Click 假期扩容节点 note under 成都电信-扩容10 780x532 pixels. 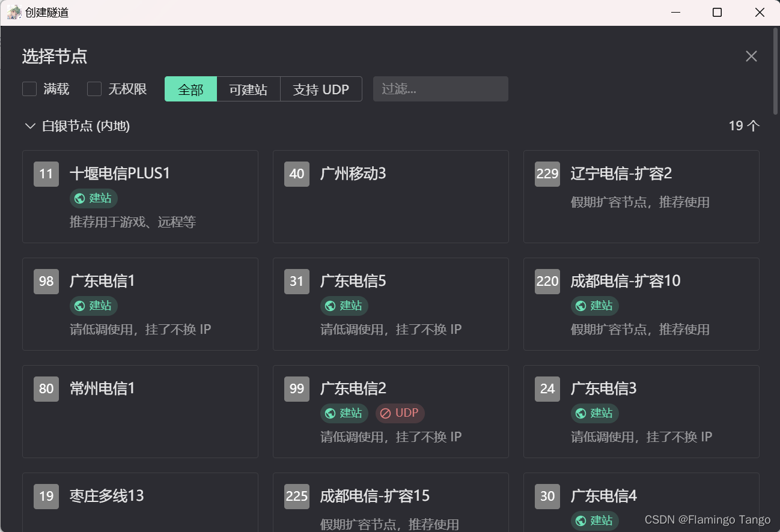pos(640,330)
